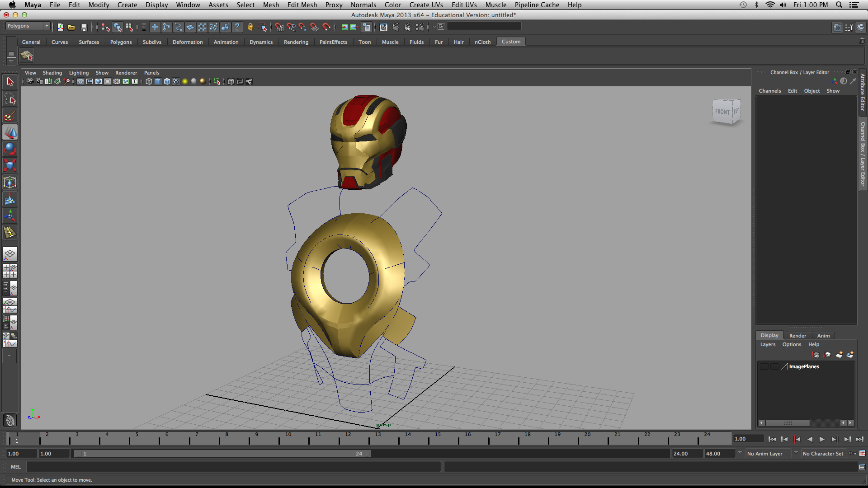868x488 pixels.
Task: Click the layer list horizontal scrollbar
Action: (x=787, y=423)
